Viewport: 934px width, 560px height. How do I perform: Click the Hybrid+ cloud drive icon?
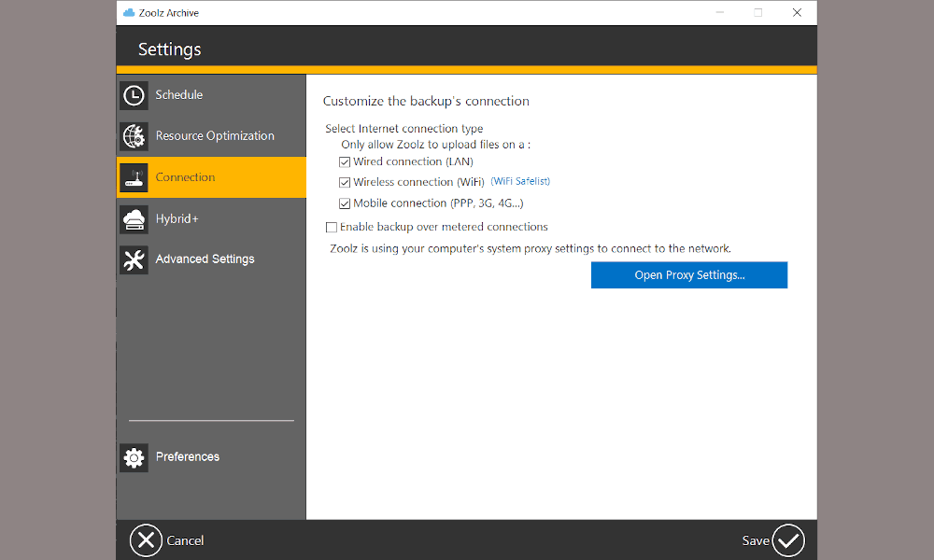point(134,219)
